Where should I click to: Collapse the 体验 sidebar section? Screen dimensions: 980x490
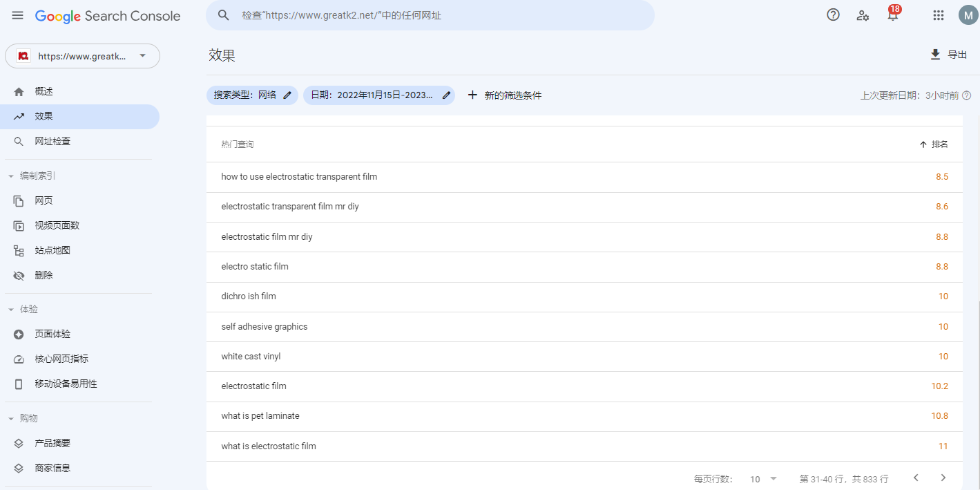click(x=11, y=310)
